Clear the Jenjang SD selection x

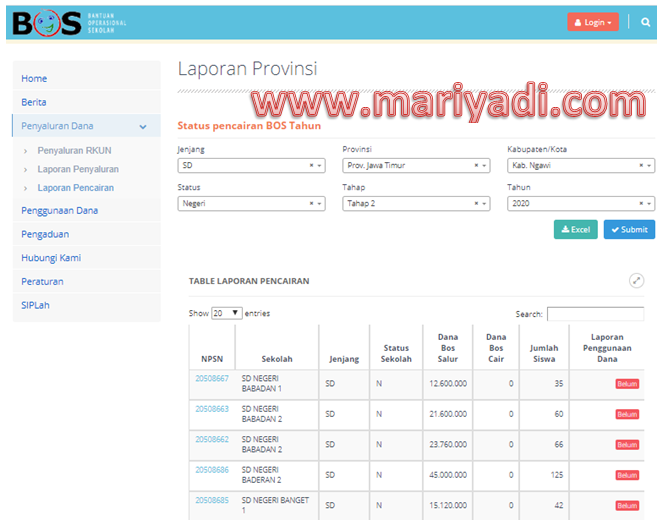(312, 165)
